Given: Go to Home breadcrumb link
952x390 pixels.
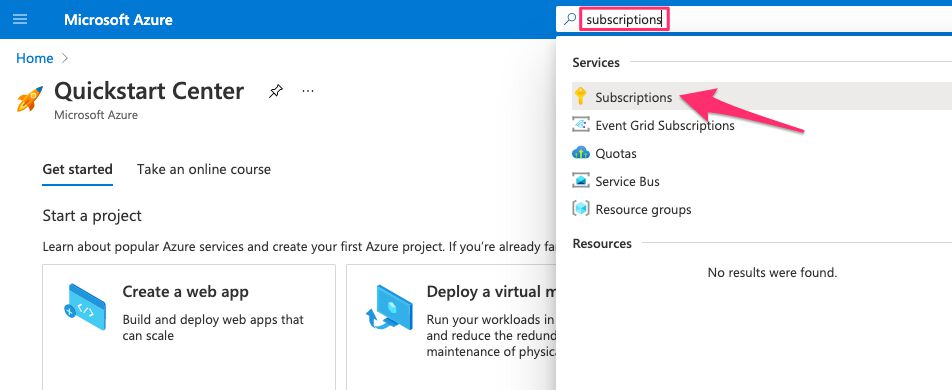Looking at the screenshot, I should coord(35,58).
